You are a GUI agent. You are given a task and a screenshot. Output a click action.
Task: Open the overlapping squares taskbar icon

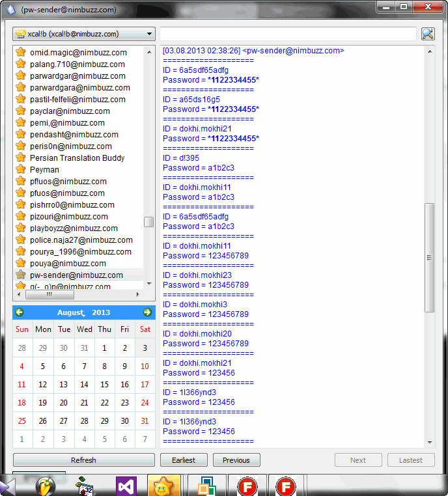point(207,486)
